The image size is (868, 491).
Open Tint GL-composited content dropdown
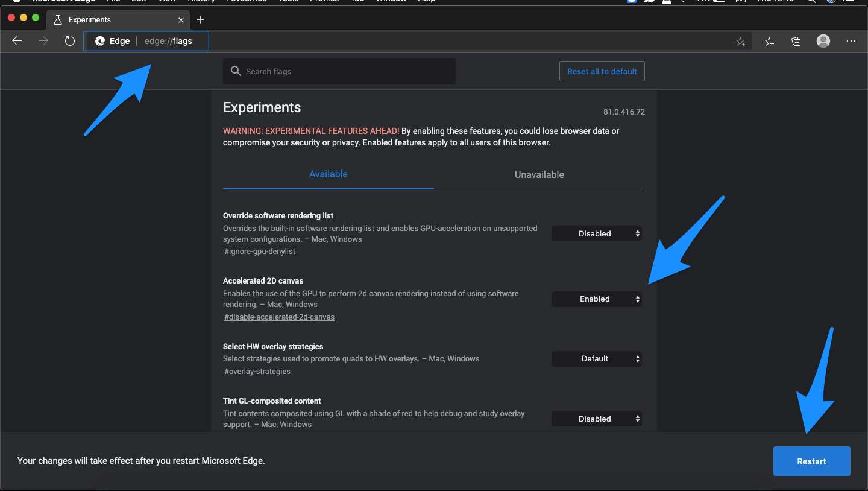(596, 419)
